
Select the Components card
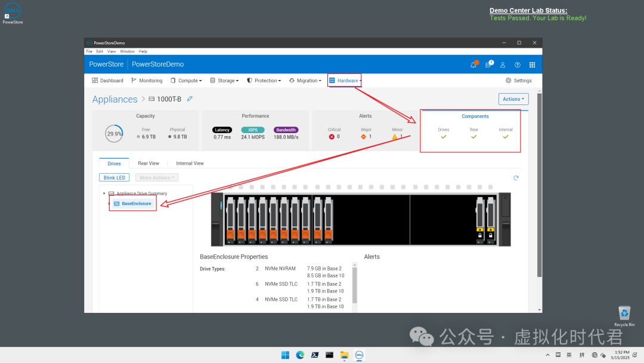pos(475,131)
